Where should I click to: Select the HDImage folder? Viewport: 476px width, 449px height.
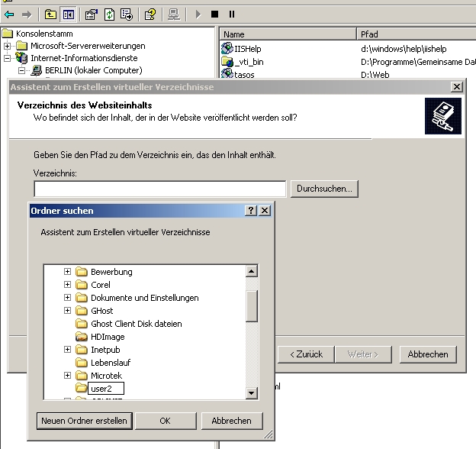107,337
